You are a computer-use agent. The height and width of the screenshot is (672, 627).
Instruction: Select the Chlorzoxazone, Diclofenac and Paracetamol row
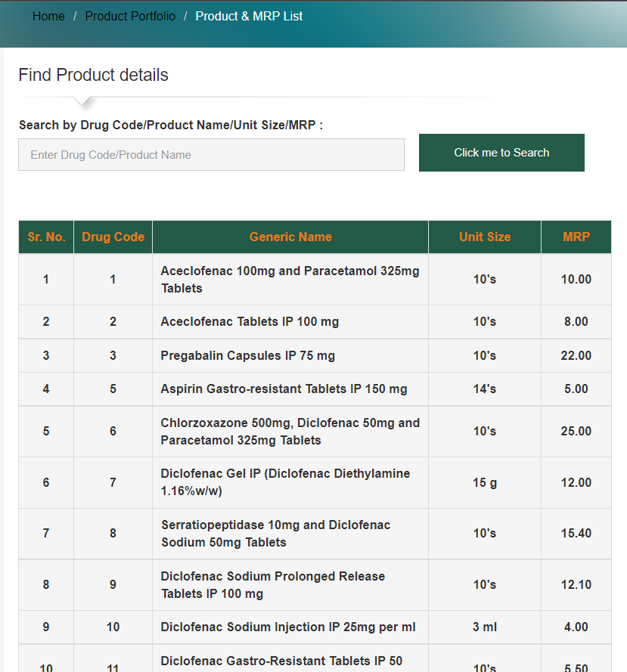tap(290, 431)
